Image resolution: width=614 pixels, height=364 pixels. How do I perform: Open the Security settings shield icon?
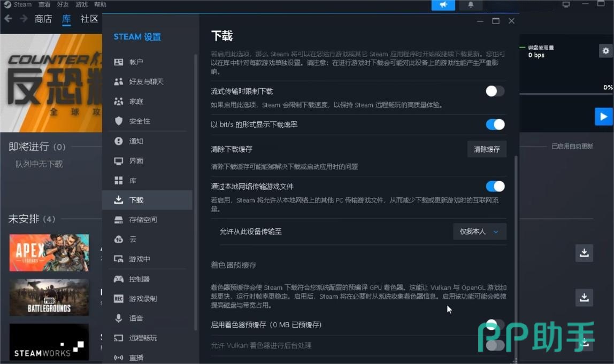(119, 121)
